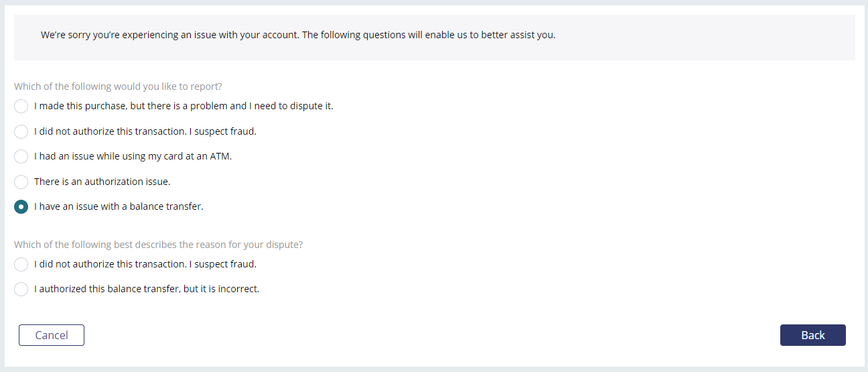Click label text 'I have an issue with a balance transfer'
Viewport: 868px width, 372px height.
point(117,206)
